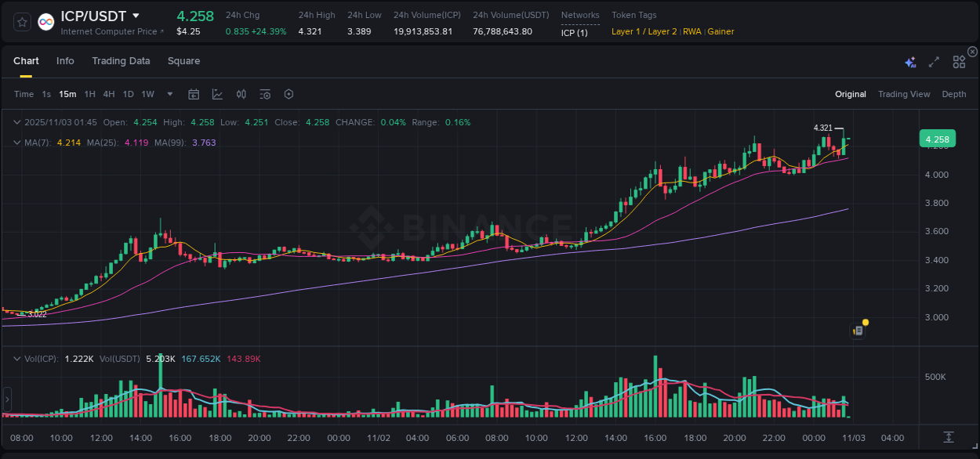Toggle the favorite star for ICP/USDT

pyautogui.click(x=21, y=21)
